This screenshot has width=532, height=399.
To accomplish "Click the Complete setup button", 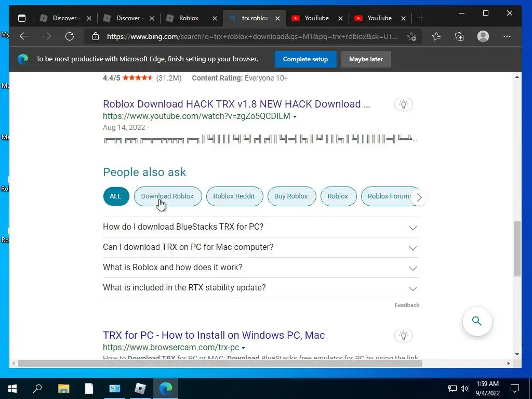I will 305,59.
